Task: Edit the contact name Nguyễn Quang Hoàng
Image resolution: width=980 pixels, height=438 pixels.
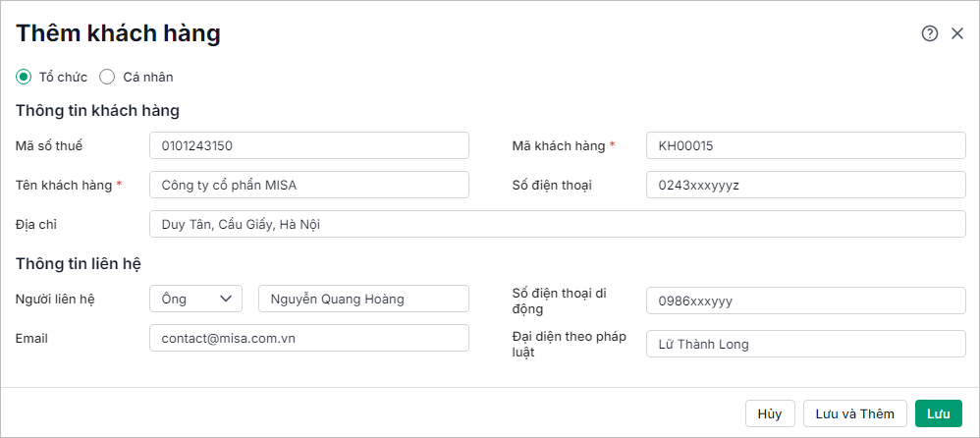Action: (363, 299)
